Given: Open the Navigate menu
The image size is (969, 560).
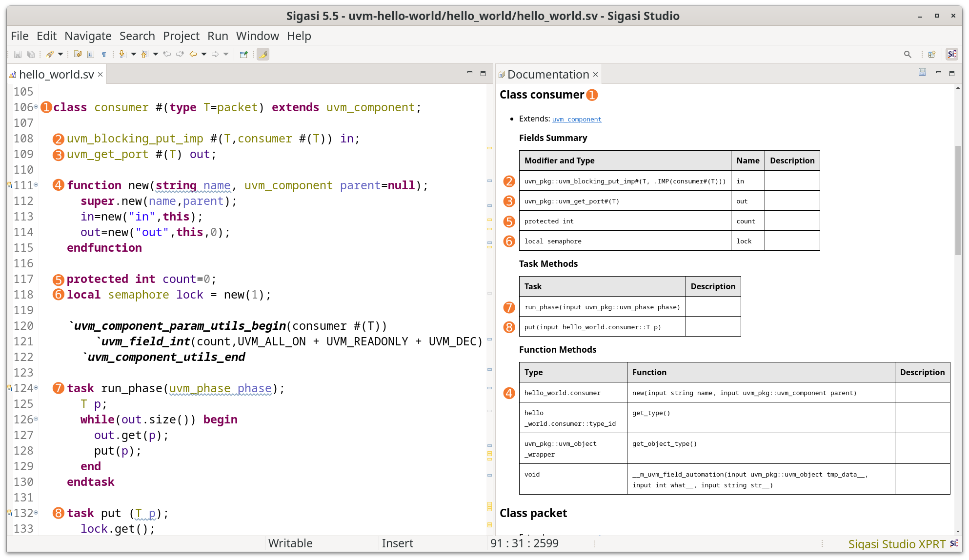Looking at the screenshot, I should tap(88, 36).
